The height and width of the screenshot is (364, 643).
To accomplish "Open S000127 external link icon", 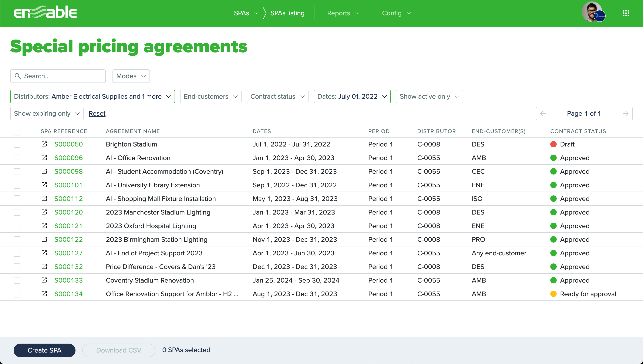I will click(44, 253).
